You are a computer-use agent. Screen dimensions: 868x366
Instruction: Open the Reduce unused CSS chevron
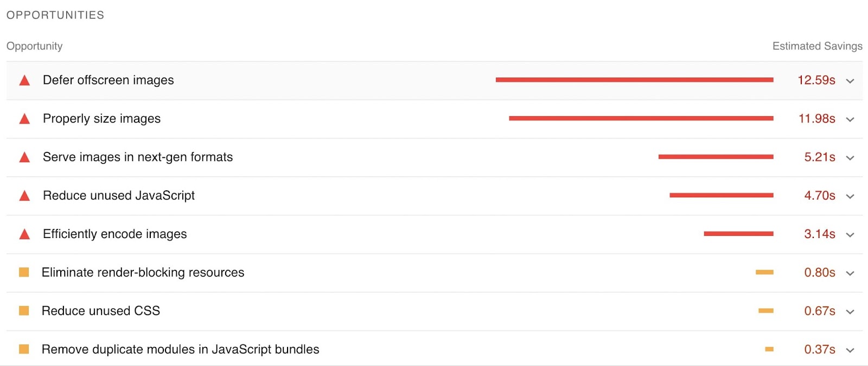point(850,312)
